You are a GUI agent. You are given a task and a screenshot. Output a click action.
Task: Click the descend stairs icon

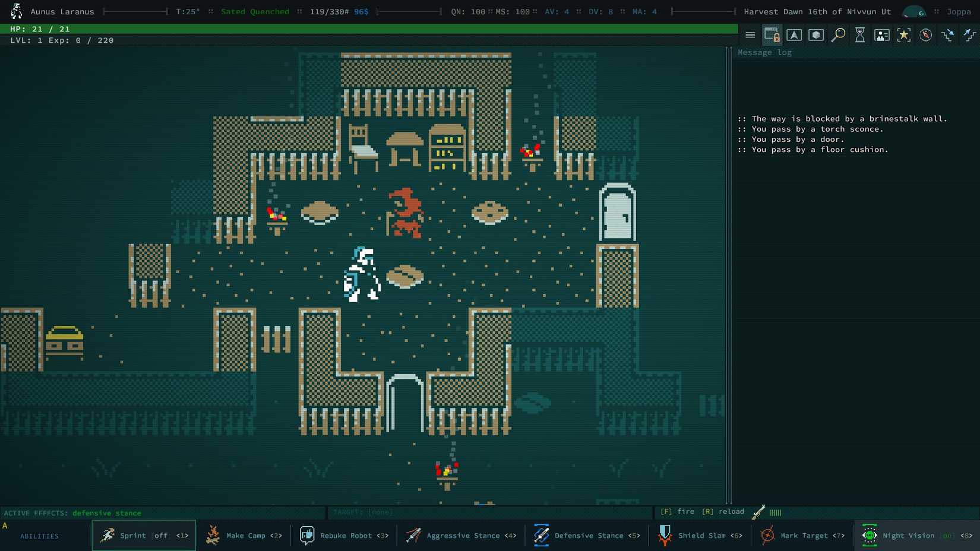[x=948, y=34]
